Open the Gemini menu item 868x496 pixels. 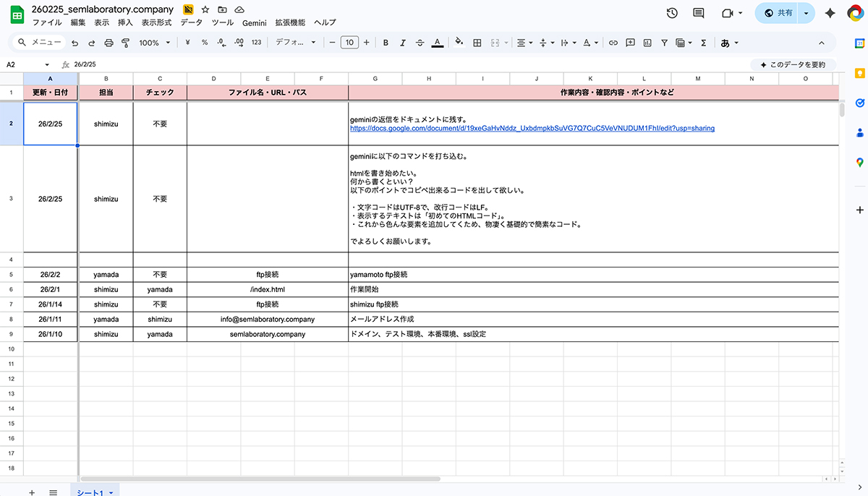point(254,22)
